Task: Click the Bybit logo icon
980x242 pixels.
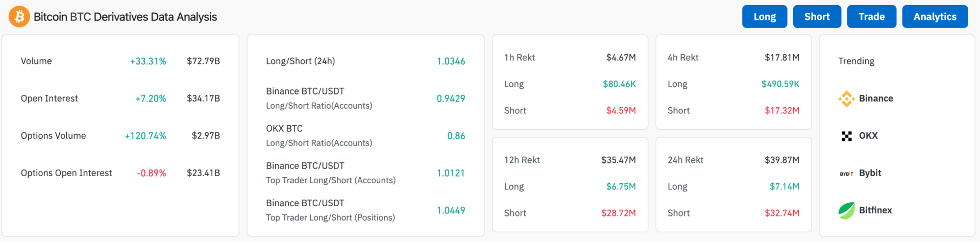Action: pyautogui.click(x=846, y=174)
